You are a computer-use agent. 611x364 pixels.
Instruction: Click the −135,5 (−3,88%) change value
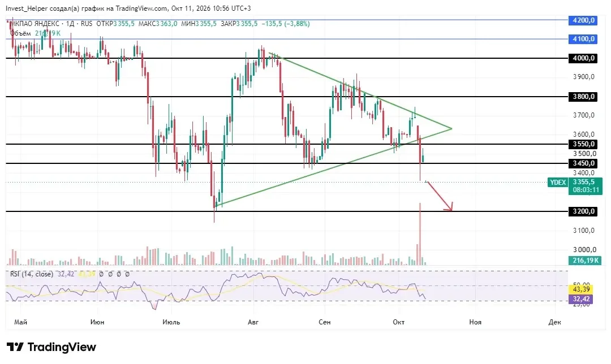(x=286, y=24)
